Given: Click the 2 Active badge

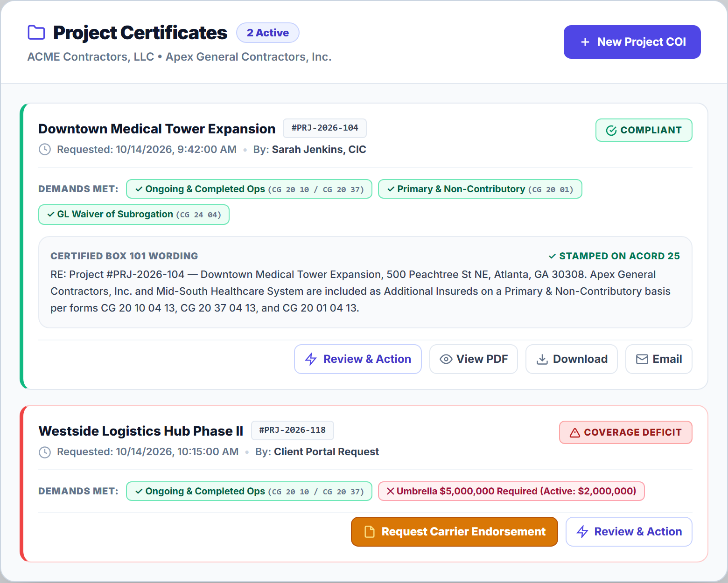Looking at the screenshot, I should coord(268,33).
